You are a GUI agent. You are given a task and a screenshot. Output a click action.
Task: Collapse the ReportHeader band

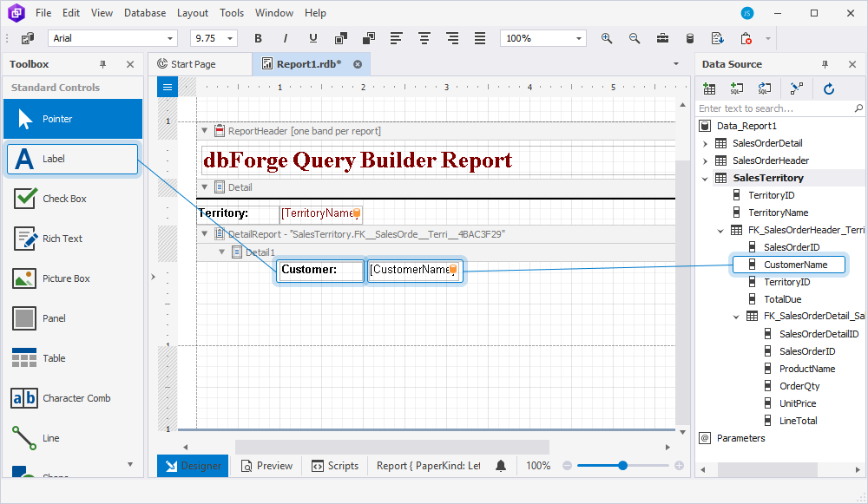click(x=204, y=131)
